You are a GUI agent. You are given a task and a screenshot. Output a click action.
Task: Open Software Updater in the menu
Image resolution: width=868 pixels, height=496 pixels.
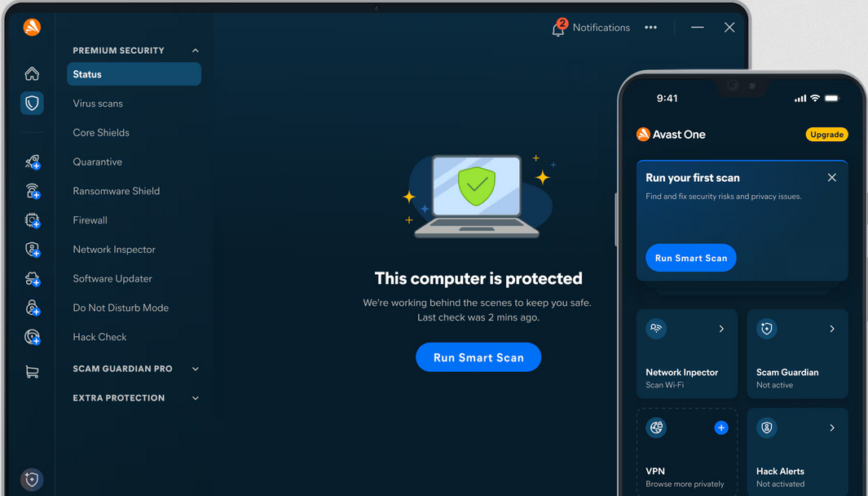coord(112,278)
